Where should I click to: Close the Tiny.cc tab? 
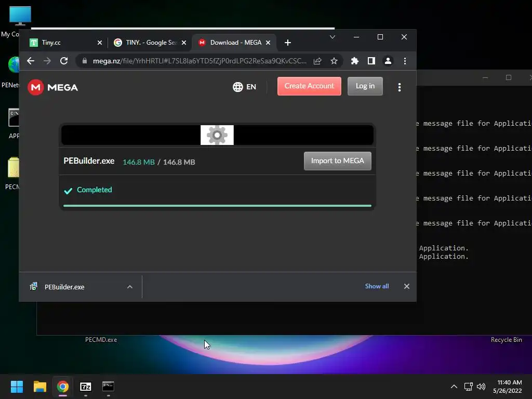(100, 43)
